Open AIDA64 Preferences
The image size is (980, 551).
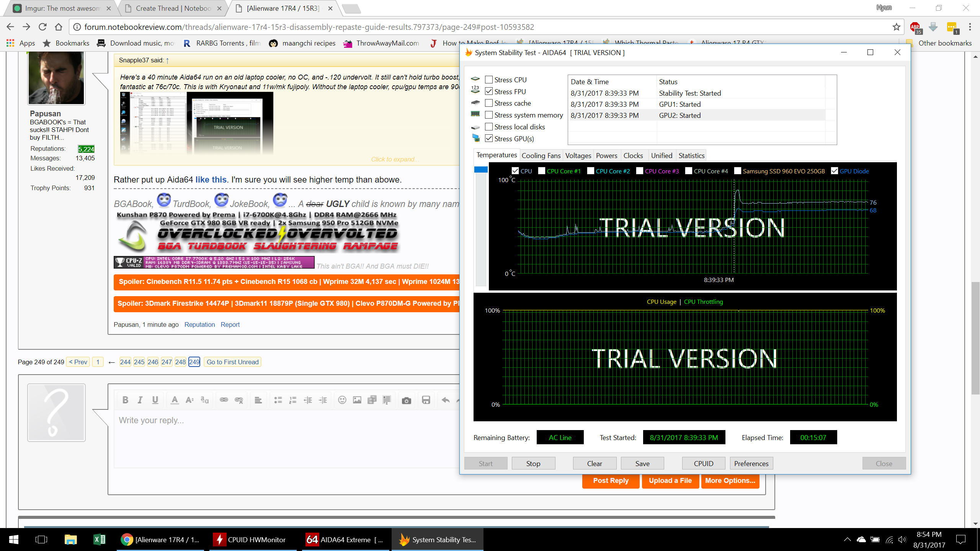click(751, 463)
